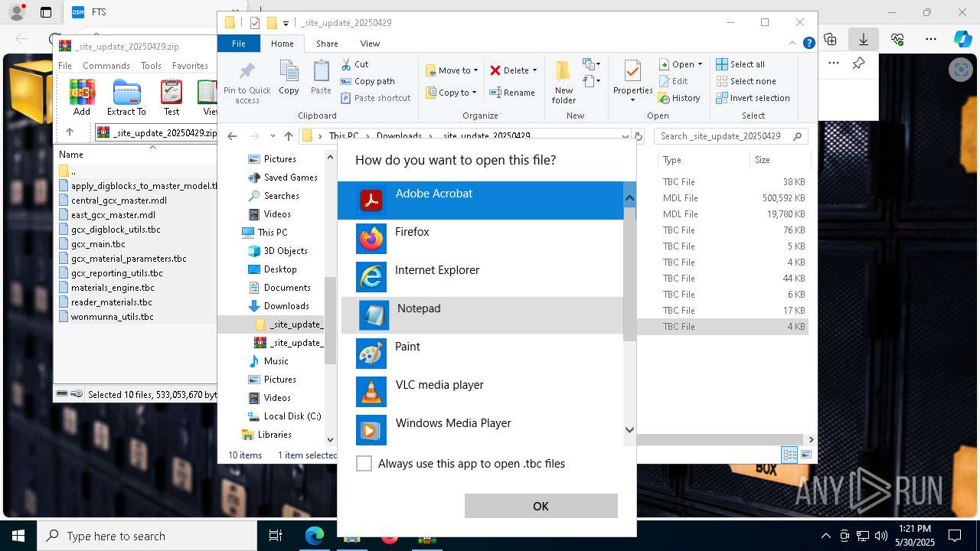Open Task View on the taskbar
Image resolution: width=980 pixels, height=551 pixels.
(x=276, y=536)
